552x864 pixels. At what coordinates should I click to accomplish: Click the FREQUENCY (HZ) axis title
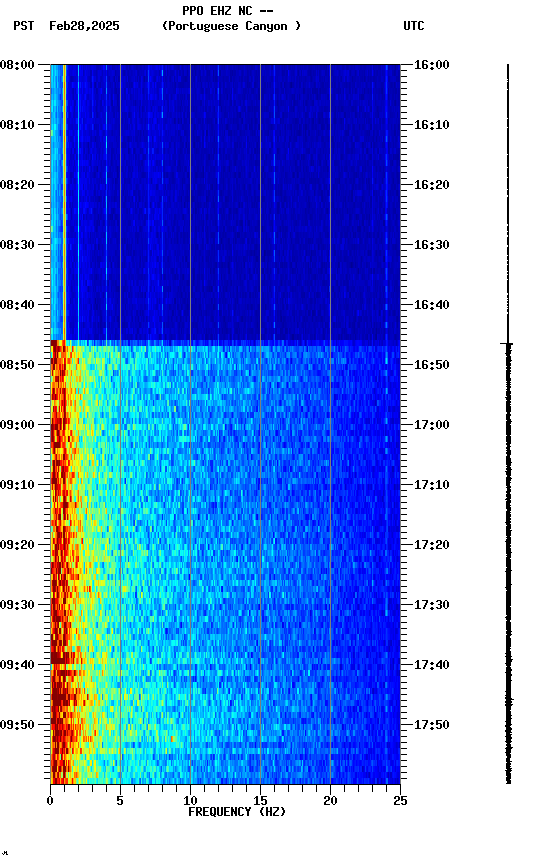[x=237, y=812]
